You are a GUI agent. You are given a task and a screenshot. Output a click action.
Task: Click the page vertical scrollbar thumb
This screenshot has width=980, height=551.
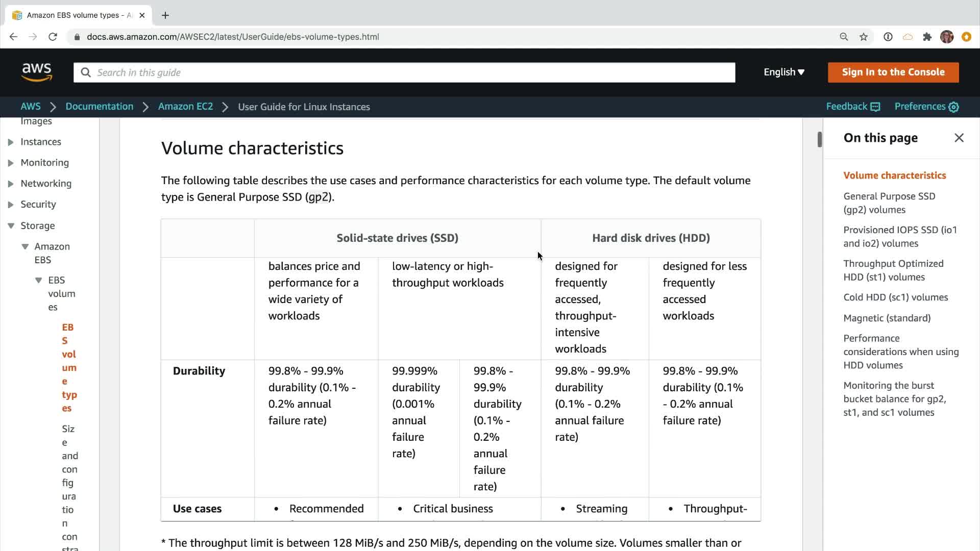(x=819, y=139)
